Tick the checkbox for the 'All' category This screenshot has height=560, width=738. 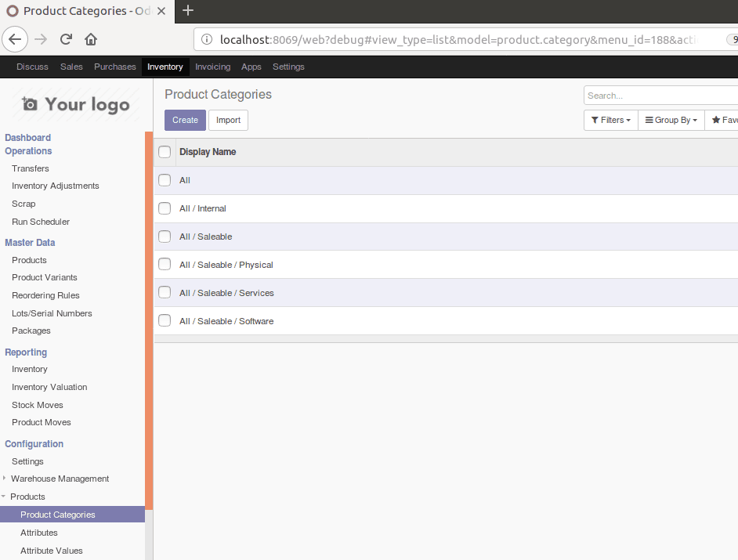pyautogui.click(x=165, y=180)
